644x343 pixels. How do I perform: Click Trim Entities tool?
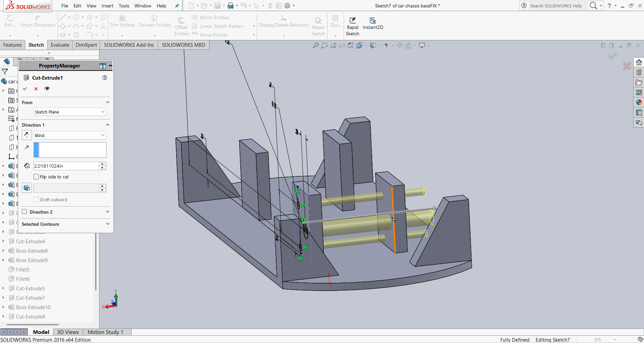click(x=122, y=22)
